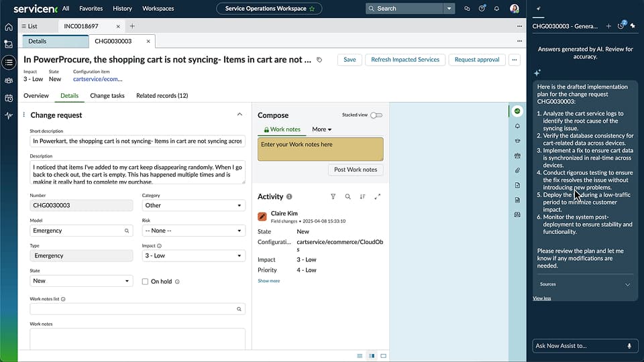Click the microphone icon in Now Assist input

629,346
